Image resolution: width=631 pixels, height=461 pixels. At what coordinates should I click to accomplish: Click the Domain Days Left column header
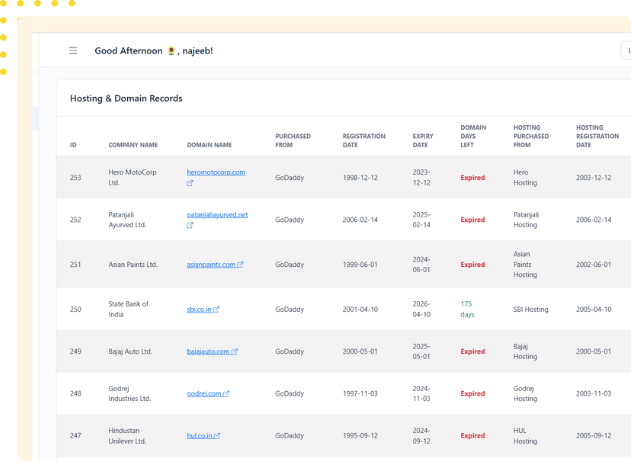point(473,136)
